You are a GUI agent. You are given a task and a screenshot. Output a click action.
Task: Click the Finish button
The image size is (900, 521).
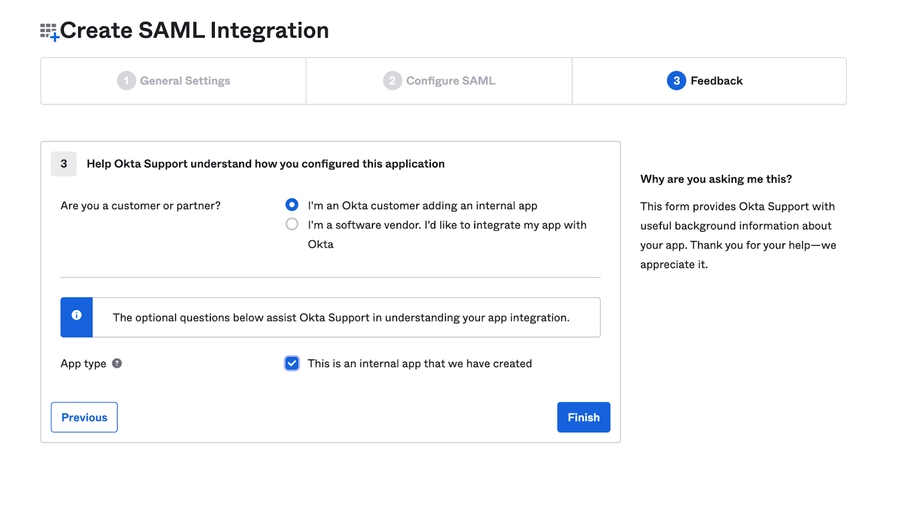(x=583, y=417)
